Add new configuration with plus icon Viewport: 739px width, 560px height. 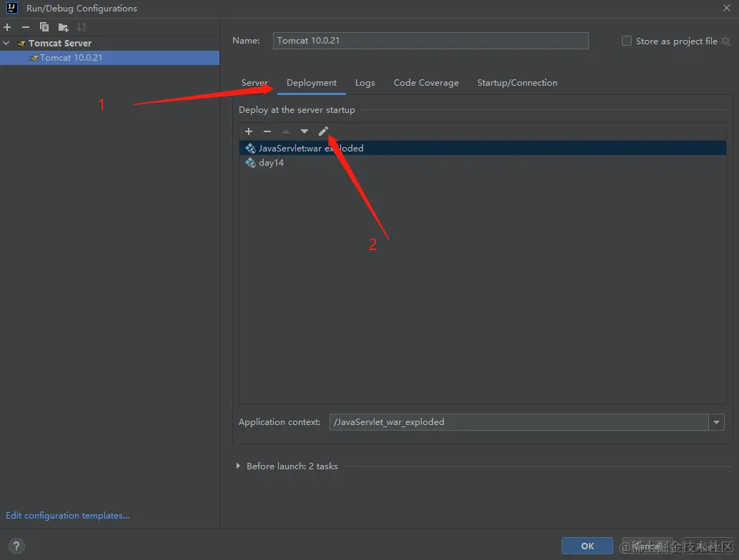(7, 27)
